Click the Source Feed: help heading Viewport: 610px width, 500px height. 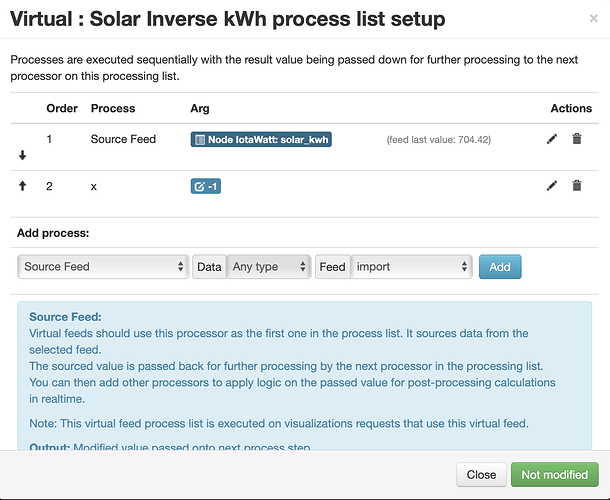coord(65,317)
